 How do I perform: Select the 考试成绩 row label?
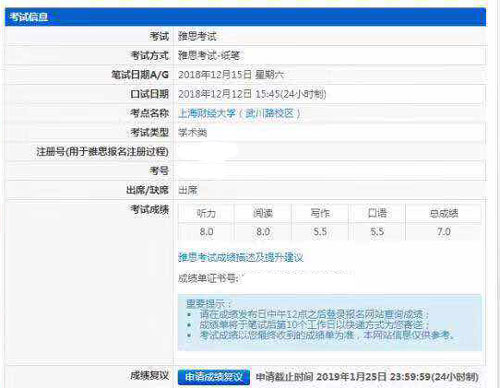pos(150,210)
